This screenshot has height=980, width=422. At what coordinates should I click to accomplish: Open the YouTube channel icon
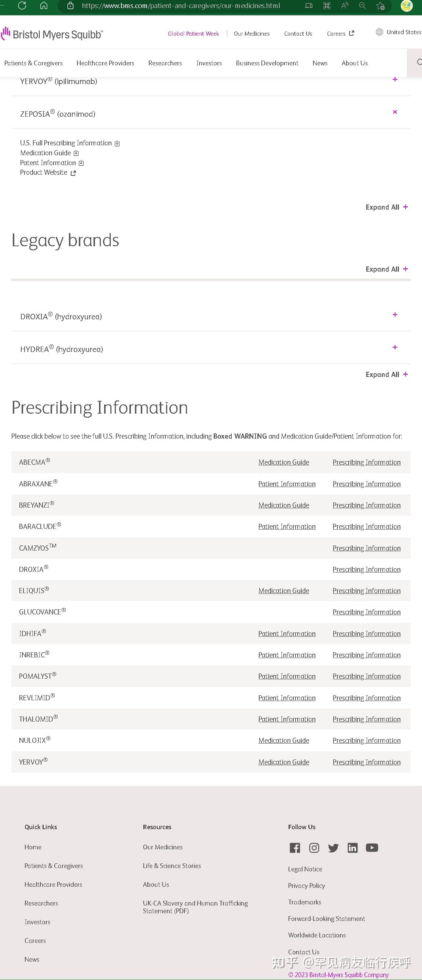coord(372,847)
